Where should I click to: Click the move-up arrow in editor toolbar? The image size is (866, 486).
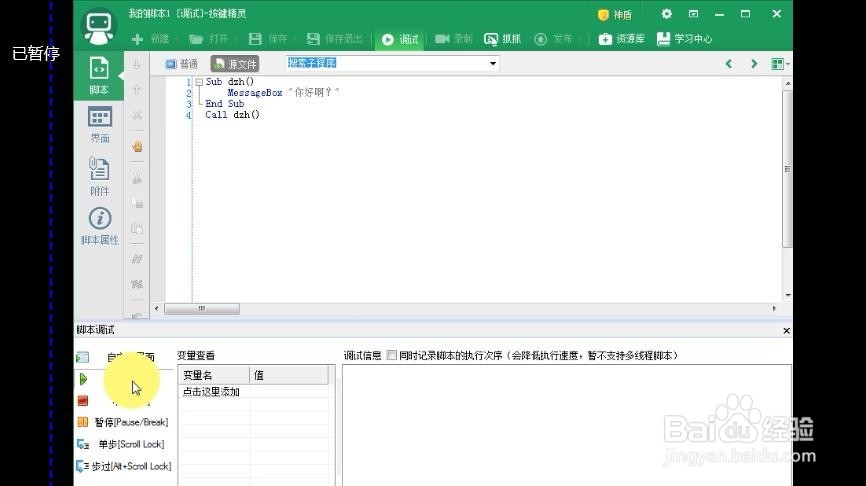136,89
